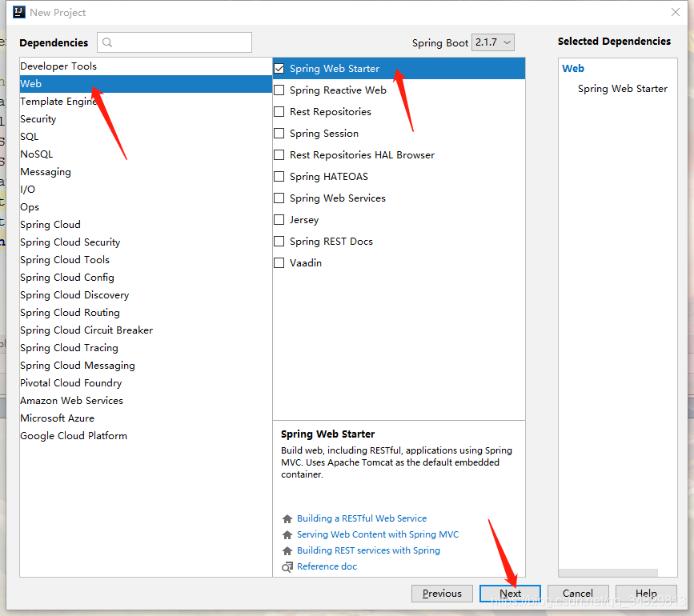Select Developer Tools category

(x=146, y=66)
